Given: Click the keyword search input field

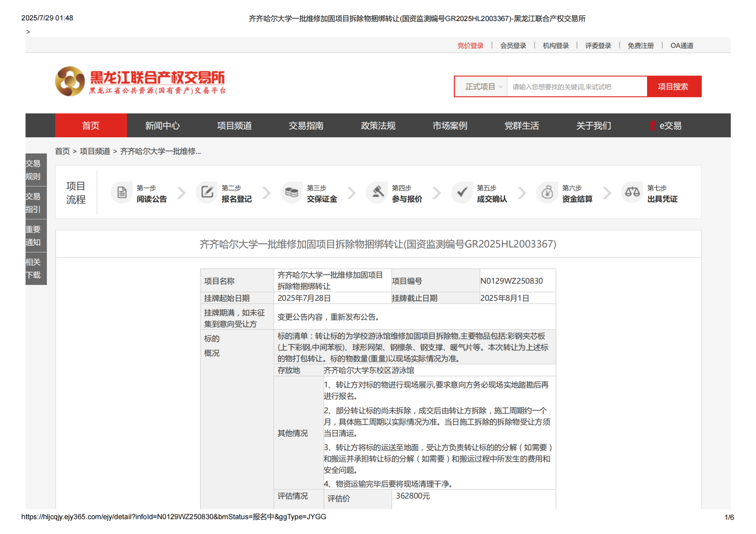Looking at the screenshot, I should pyautogui.click(x=577, y=87).
